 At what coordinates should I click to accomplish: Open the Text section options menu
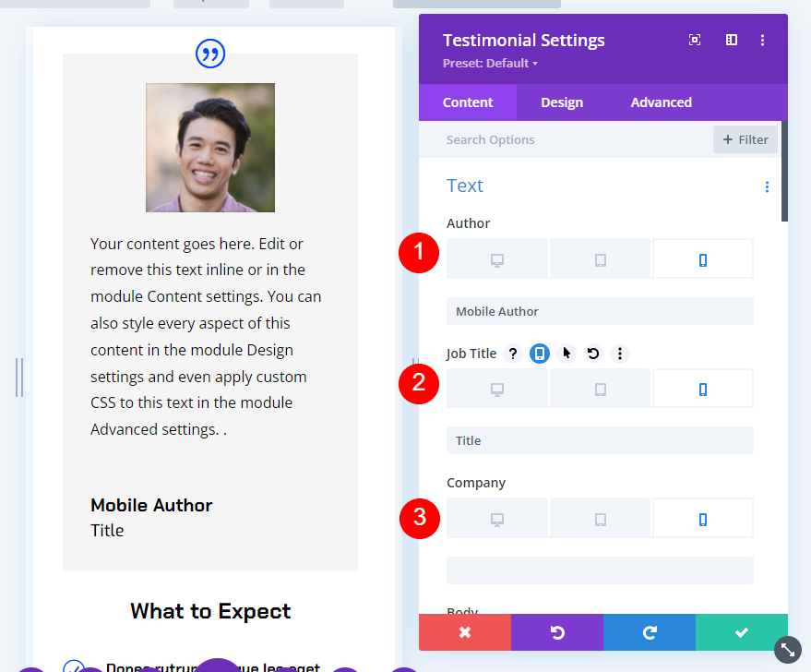pyautogui.click(x=767, y=186)
